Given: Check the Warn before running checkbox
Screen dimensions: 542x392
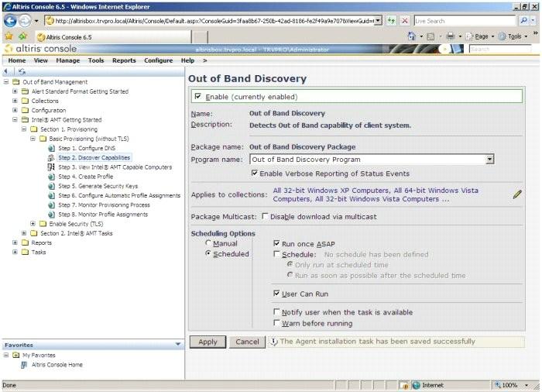Looking at the screenshot, I should coord(276,323).
